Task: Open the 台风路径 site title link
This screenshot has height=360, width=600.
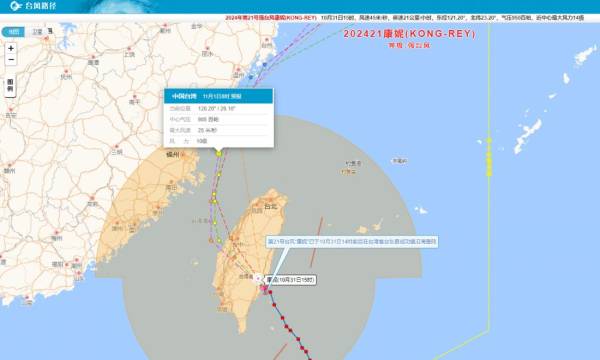Action: point(41,6)
